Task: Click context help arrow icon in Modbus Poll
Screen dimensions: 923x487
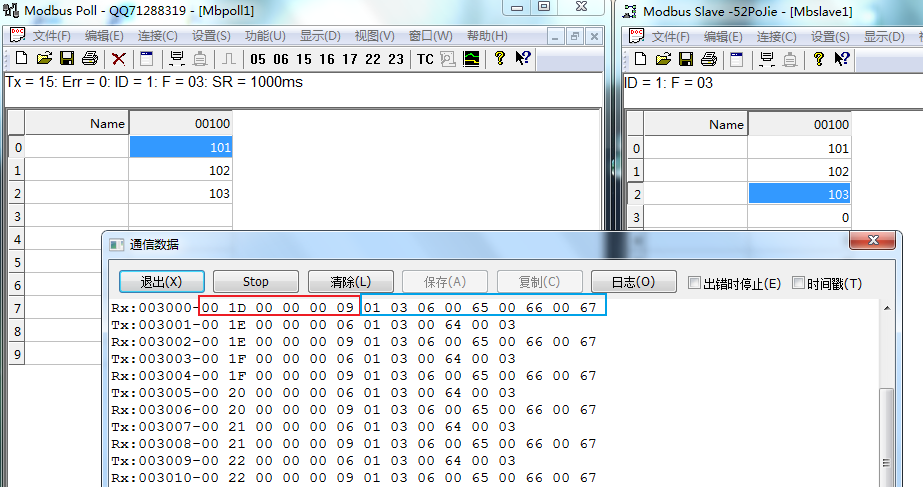Action: [523, 58]
